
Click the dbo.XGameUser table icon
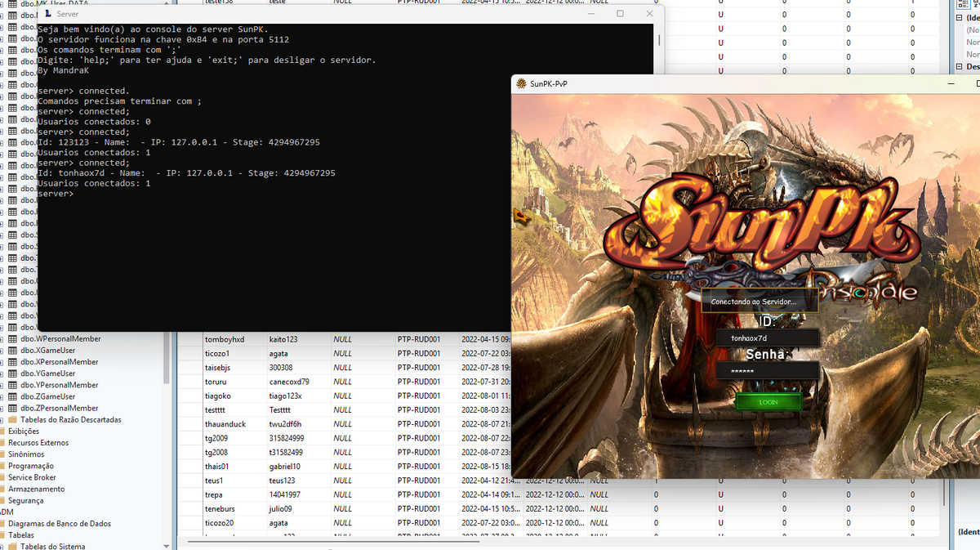point(12,351)
